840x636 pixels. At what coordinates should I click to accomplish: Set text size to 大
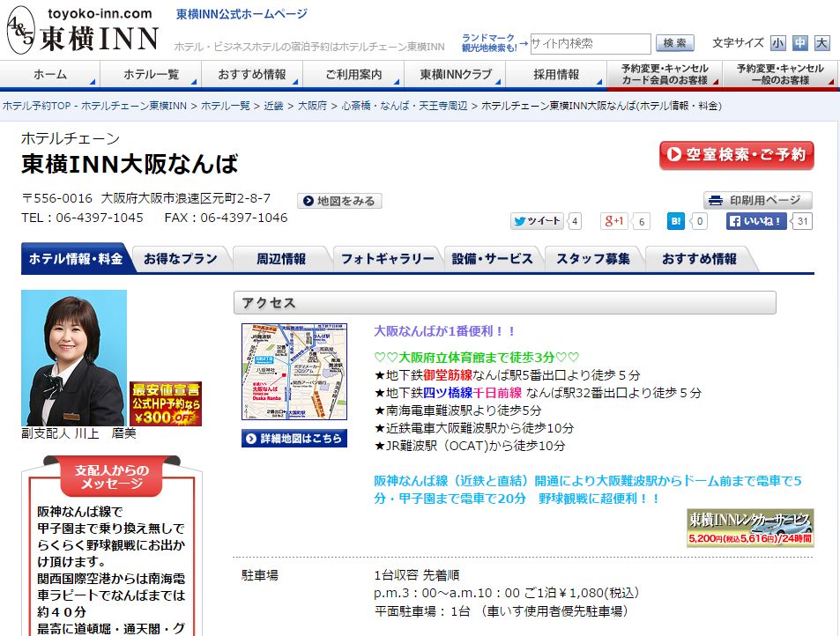pos(821,43)
